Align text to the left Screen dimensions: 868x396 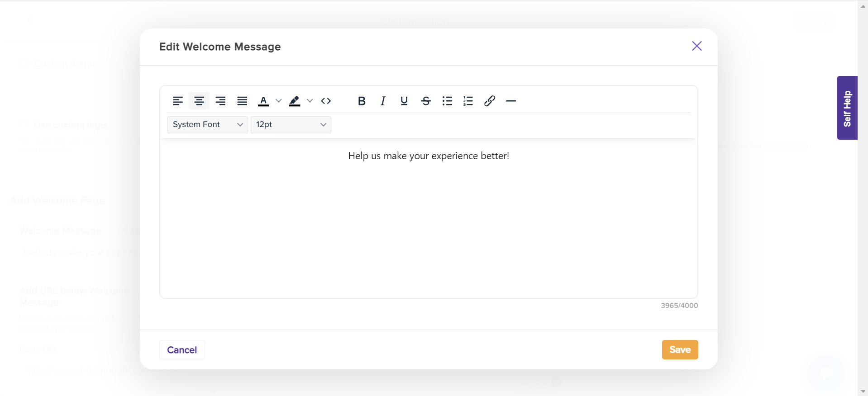tap(177, 101)
